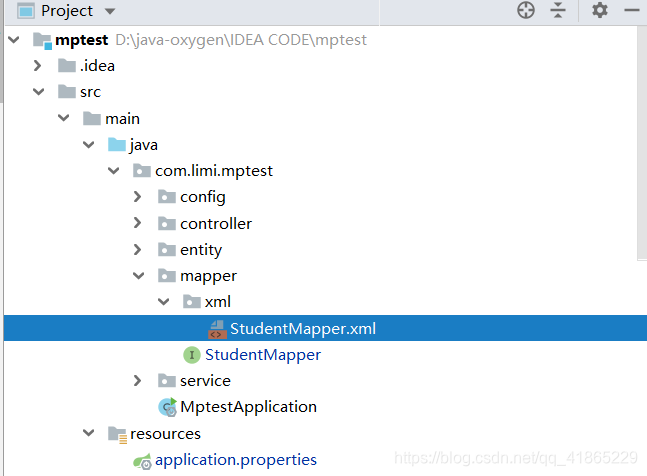
Task: Select the mptest project root label
Action: [82, 40]
